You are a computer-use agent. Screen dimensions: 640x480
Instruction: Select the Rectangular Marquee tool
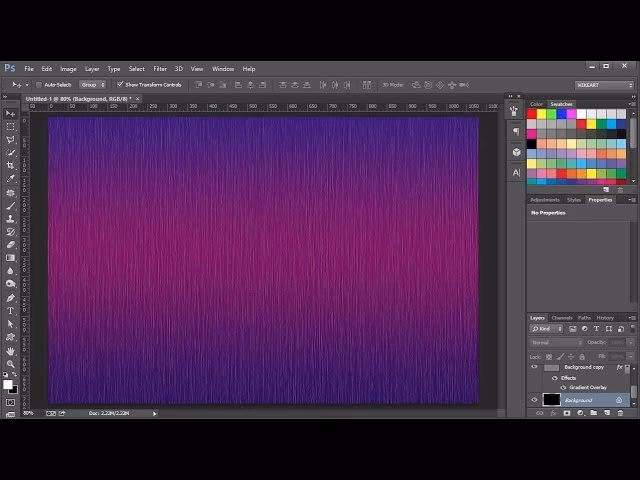(x=11, y=127)
